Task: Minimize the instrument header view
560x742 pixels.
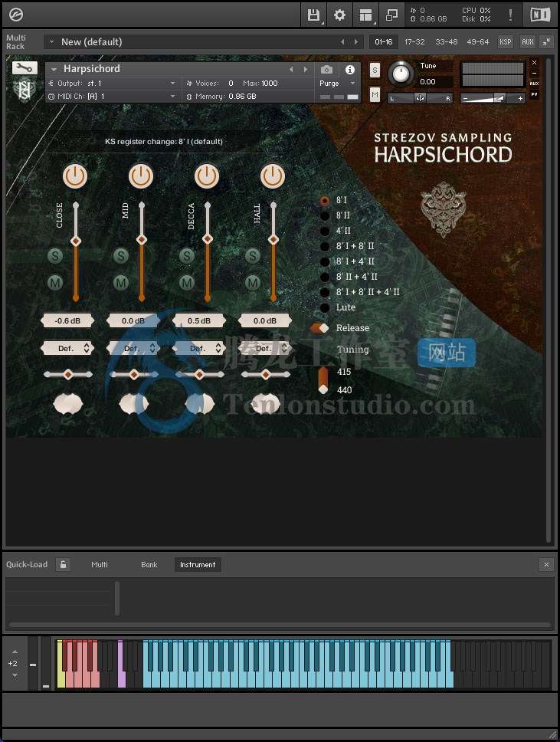Action: click(x=535, y=74)
